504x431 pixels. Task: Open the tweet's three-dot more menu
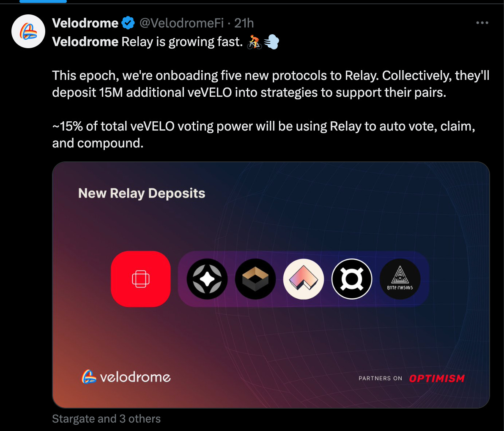click(x=482, y=23)
